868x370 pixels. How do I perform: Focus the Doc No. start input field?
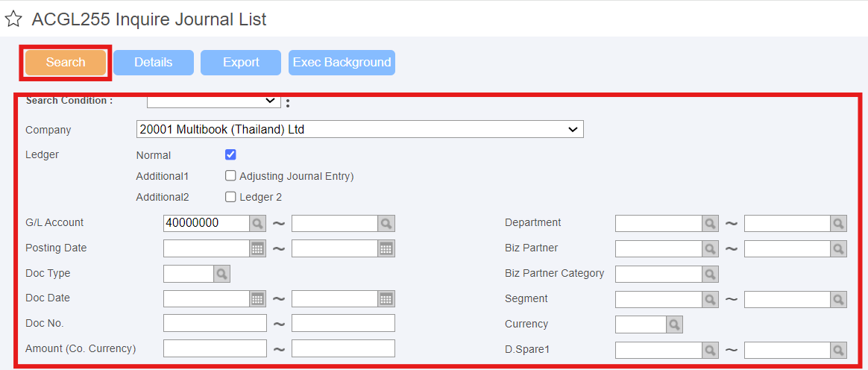[x=215, y=324]
